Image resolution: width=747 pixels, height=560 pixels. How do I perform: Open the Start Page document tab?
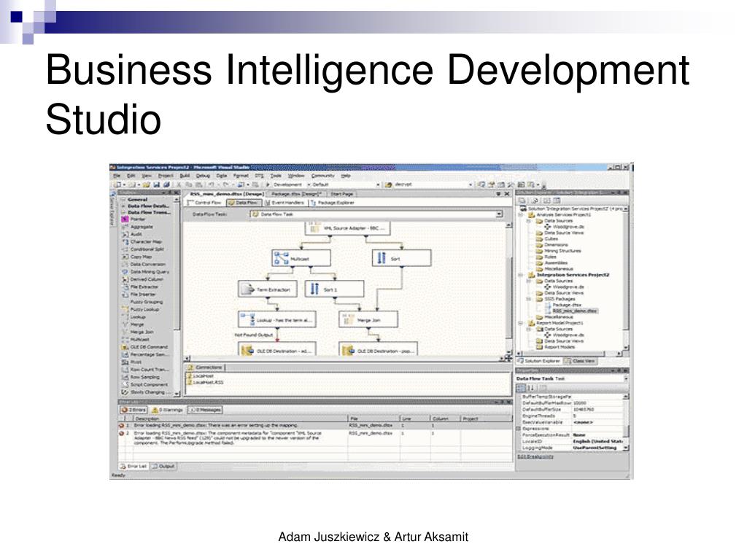tap(341, 194)
